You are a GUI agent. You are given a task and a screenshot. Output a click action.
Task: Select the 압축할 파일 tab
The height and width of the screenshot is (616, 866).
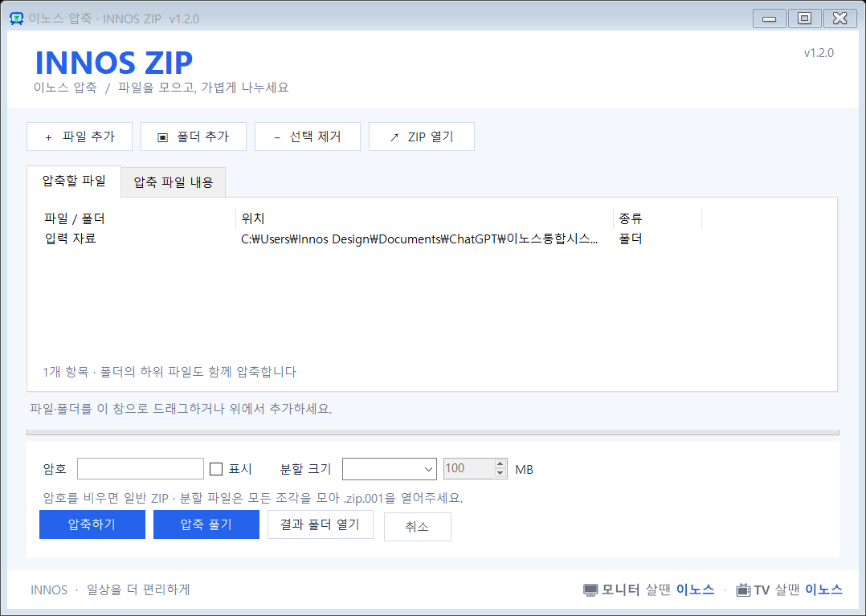pyautogui.click(x=74, y=181)
